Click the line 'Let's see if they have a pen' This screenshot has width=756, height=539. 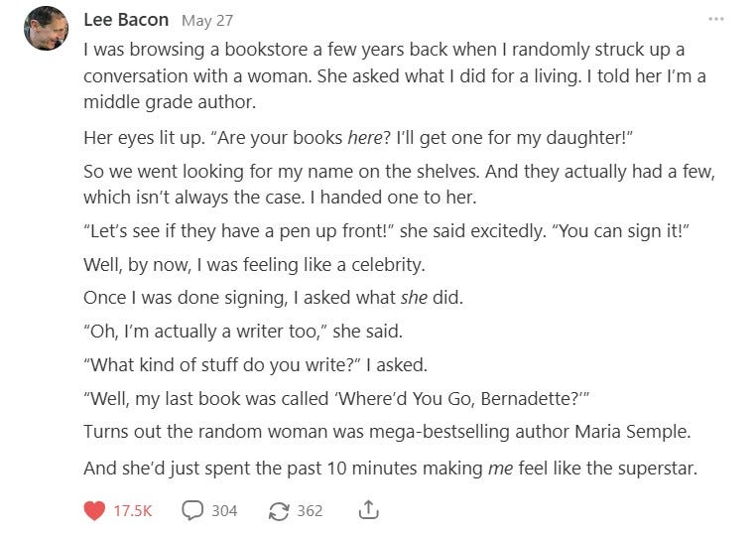point(386,231)
